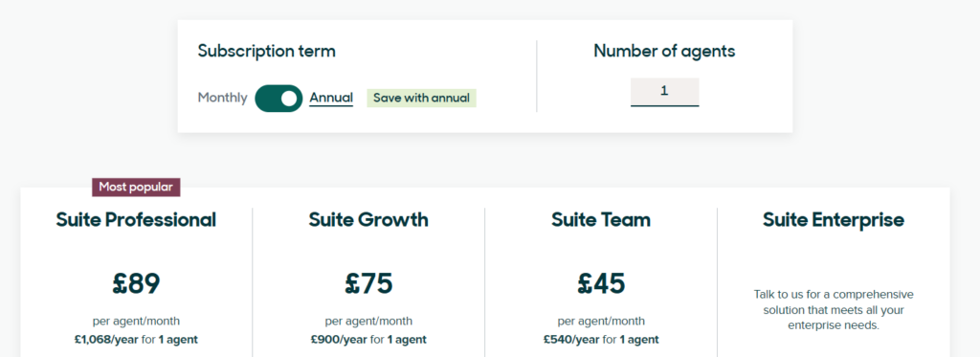Click the Number of agents input field
Viewport: 980px width, 357px height.
[x=664, y=91]
